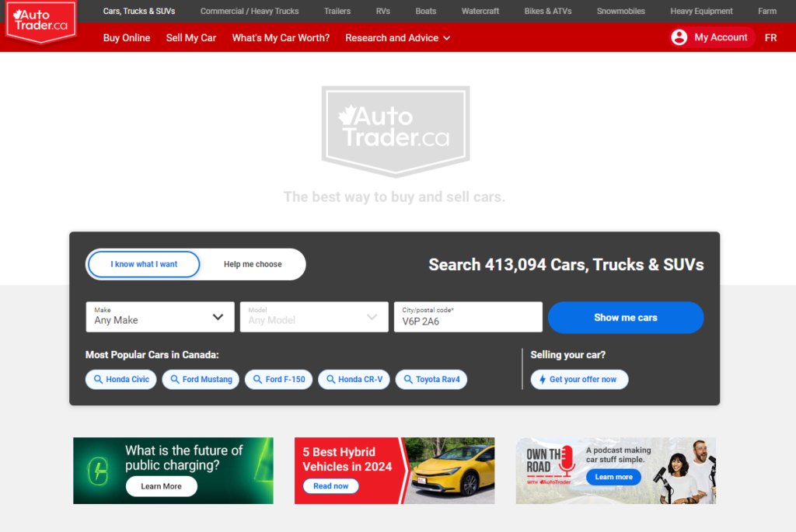Search for Ford Mustang

tap(201, 379)
